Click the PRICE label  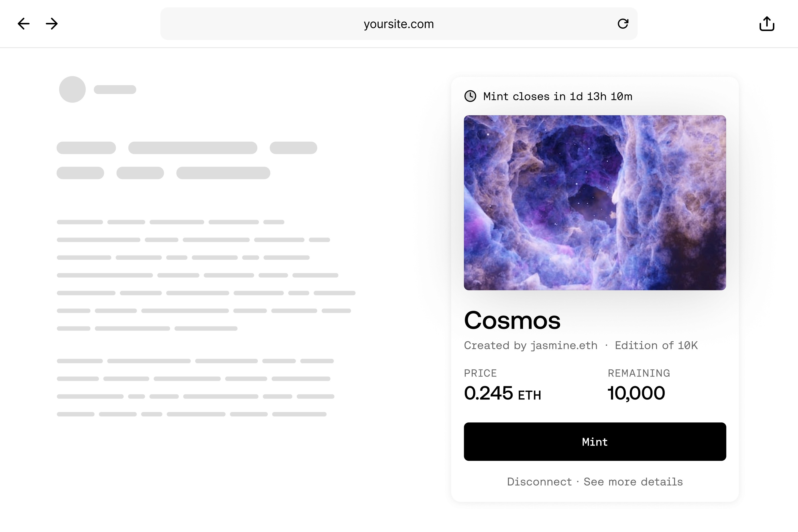[480, 373]
